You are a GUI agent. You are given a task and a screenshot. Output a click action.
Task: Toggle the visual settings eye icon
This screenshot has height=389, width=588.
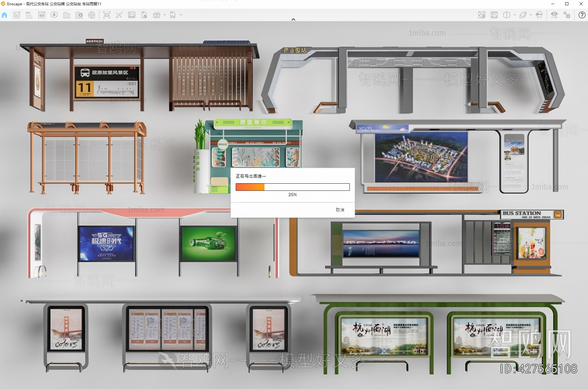[x=554, y=15]
